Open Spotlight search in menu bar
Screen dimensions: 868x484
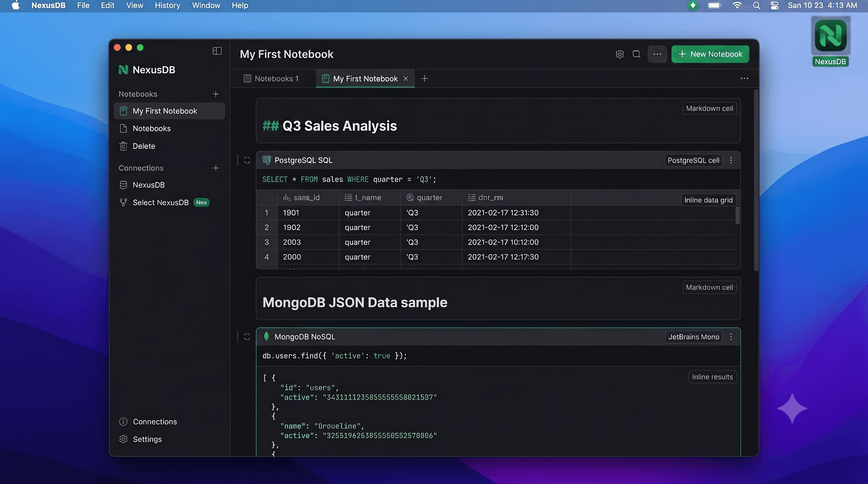pyautogui.click(x=756, y=5)
